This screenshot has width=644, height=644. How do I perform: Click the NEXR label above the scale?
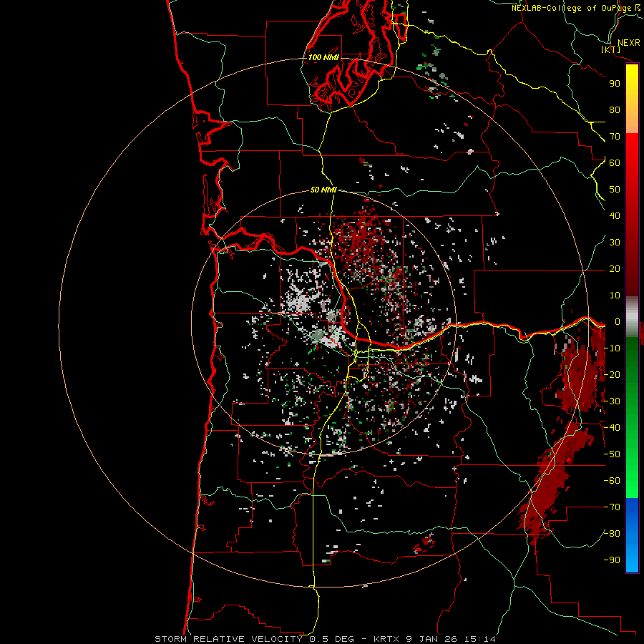tap(629, 43)
